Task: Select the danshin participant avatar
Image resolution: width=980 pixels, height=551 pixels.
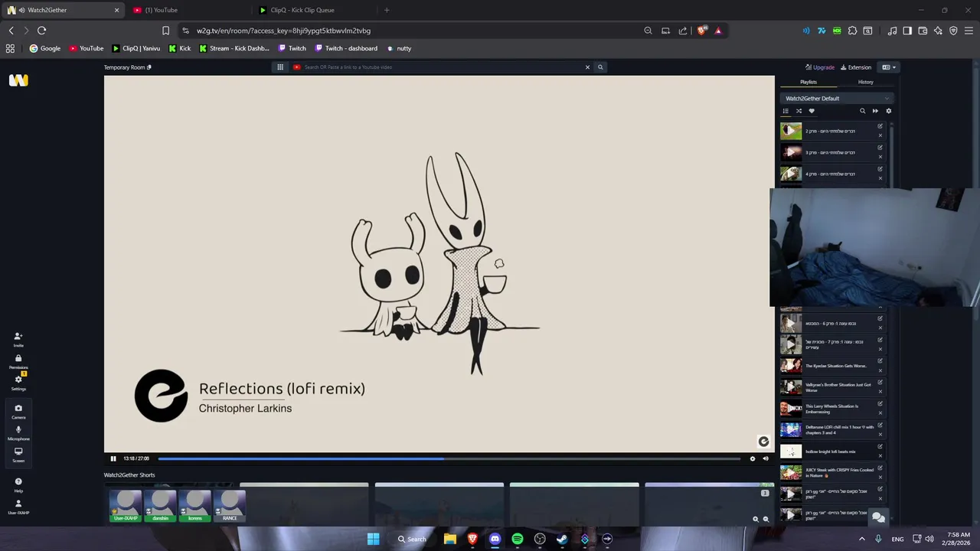Action: pos(160,506)
